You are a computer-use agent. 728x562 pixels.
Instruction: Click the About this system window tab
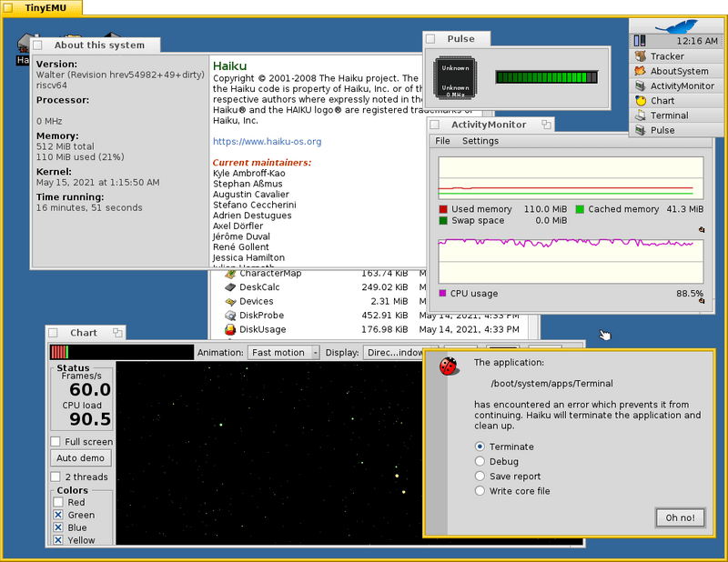96,45
